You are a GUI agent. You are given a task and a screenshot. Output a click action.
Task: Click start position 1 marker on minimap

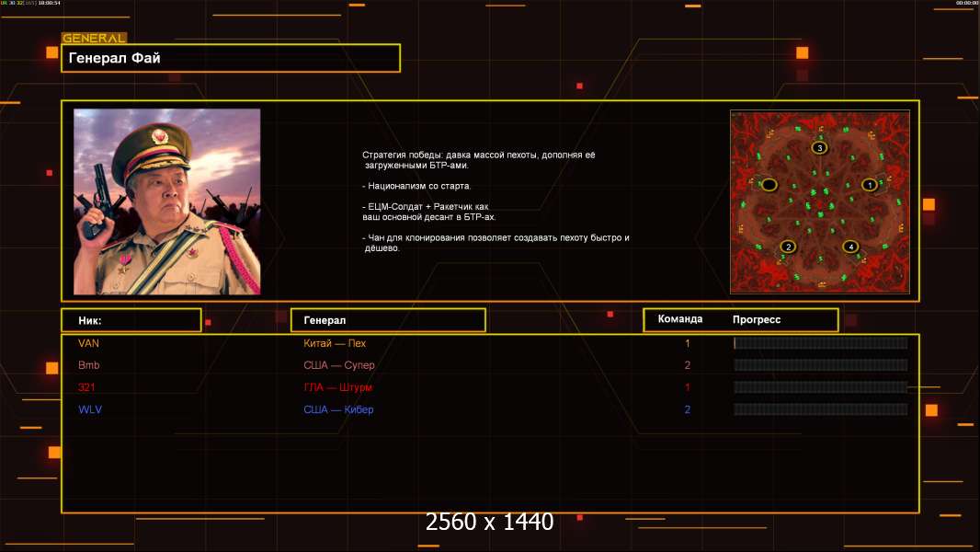click(x=869, y=184)
